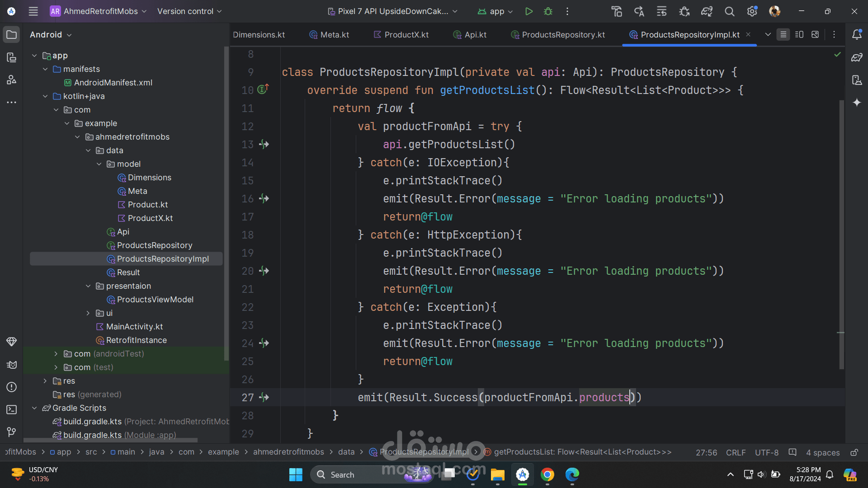
Task: Open the Terminal tool window
Action: pyautogui.click(x=12, y=410)
